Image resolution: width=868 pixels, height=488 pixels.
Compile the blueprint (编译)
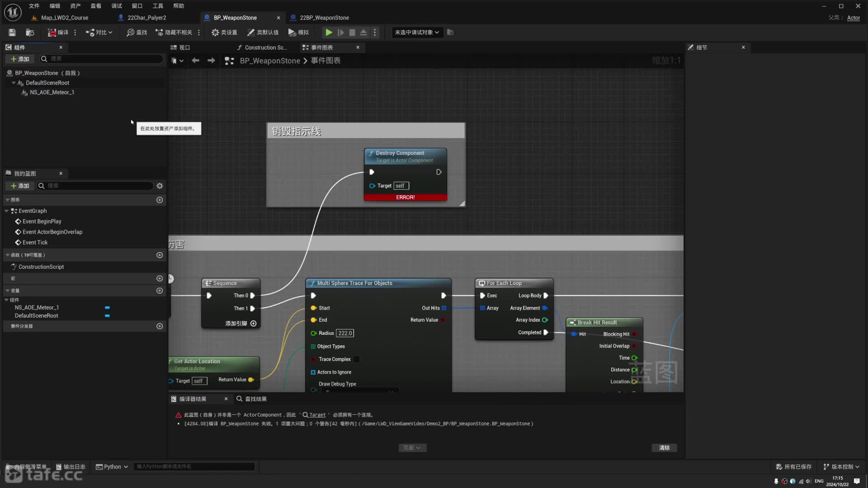[x=58, y=33]
